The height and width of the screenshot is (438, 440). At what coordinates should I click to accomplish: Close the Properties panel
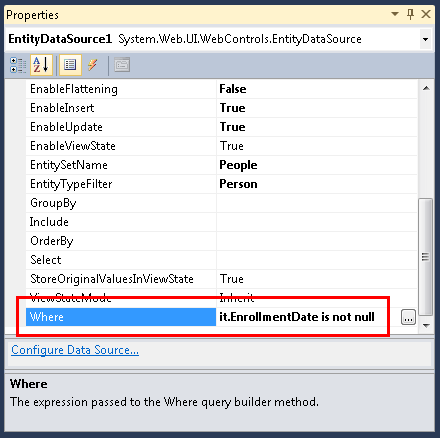point(426,14)
